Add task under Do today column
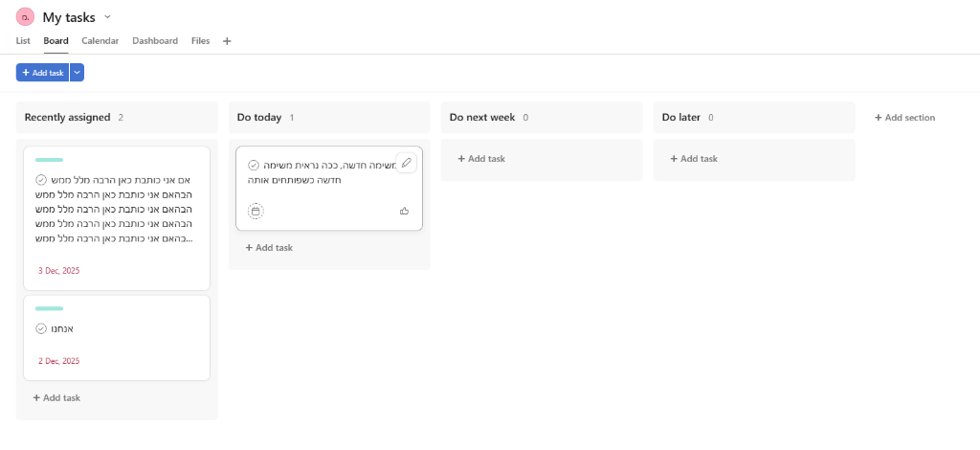980x450 pixels. click(269, 247)
